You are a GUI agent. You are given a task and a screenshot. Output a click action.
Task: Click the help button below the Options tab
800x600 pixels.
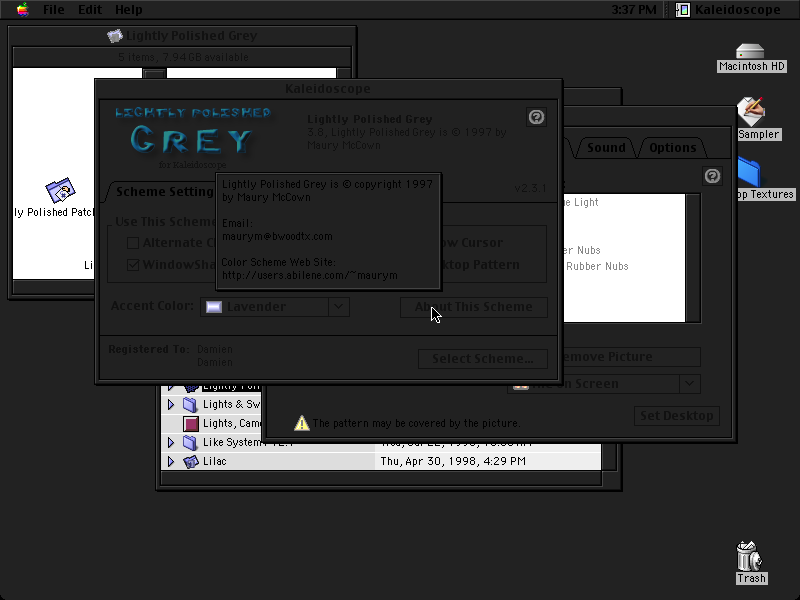click(x=713, y=176)
